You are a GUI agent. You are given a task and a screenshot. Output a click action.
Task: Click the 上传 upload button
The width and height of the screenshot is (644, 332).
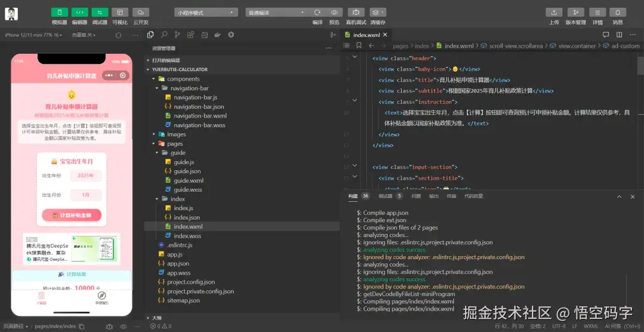554,13
